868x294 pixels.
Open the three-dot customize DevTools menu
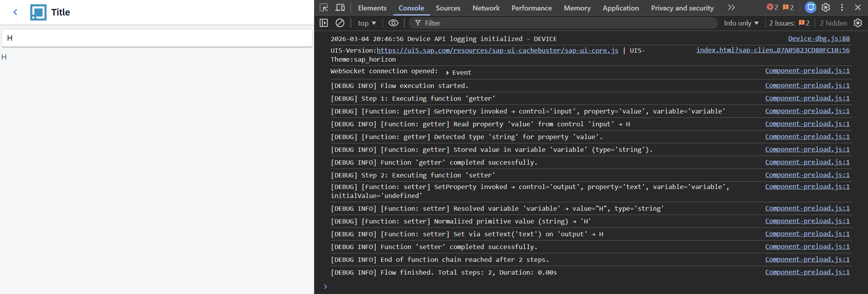842,7
